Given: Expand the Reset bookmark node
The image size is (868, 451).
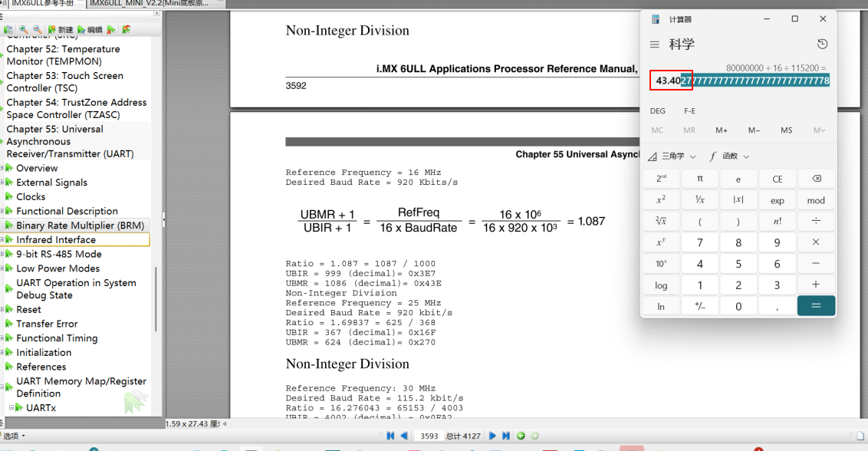Looking at the screenshot, I should [2, 310].
